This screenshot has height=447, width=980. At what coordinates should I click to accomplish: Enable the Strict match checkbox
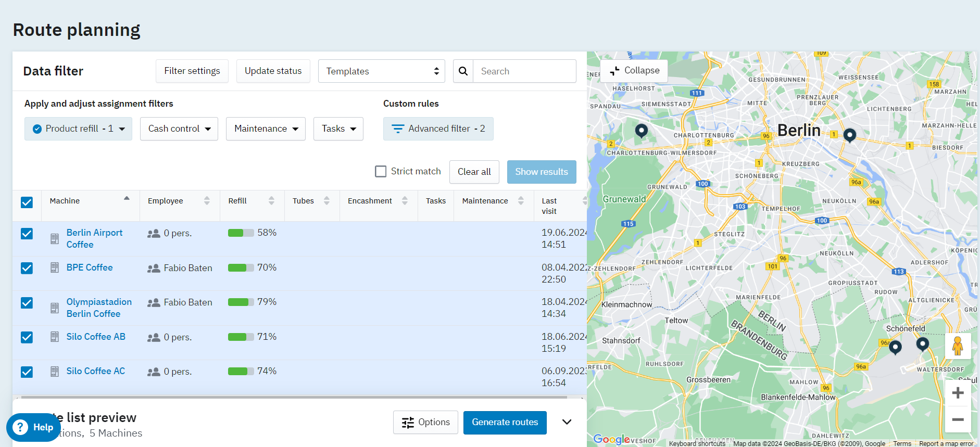[x=381, y=171]
